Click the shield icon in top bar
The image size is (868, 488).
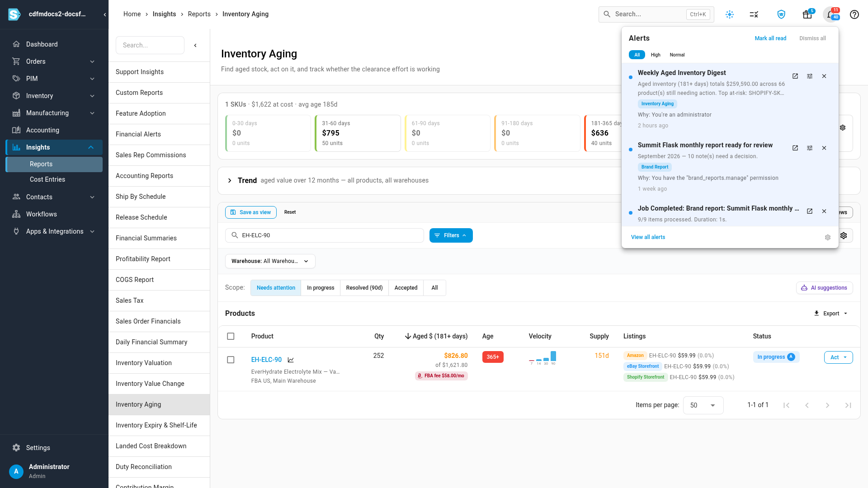click(781, 14)
